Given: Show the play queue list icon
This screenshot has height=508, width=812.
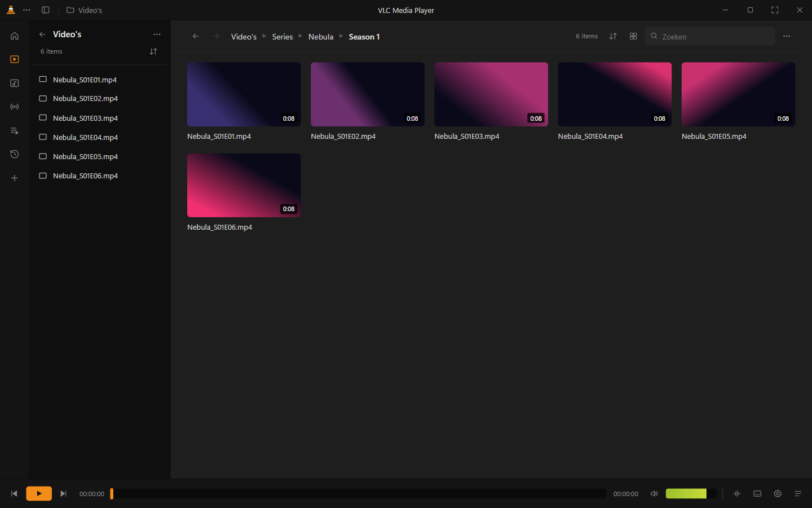Looking at the screenshot, I should [x=798, y=493].
